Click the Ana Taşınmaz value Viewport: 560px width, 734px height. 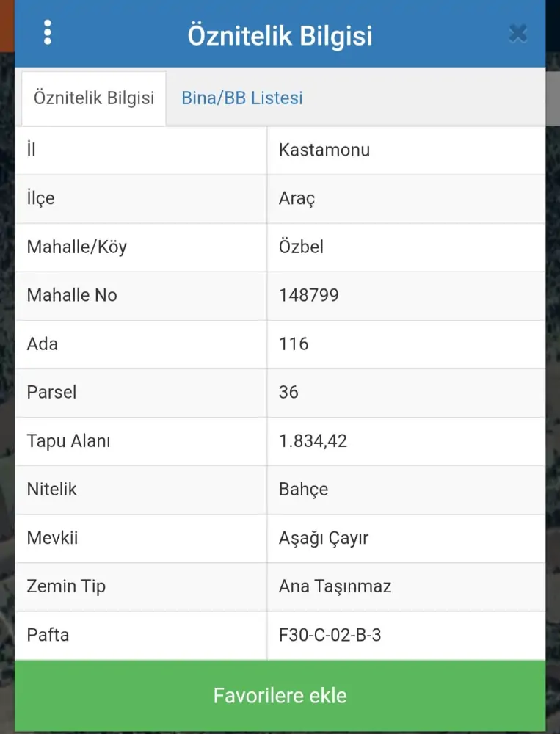click(335, 586)
